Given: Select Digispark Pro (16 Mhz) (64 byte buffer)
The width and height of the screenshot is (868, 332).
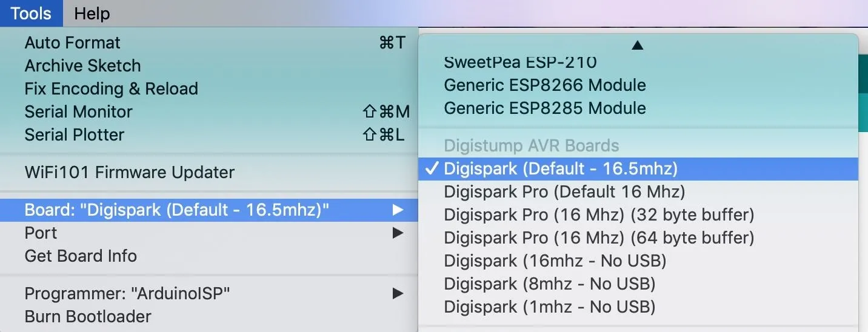Looking at the screenshot, I should tap(638, 238).
